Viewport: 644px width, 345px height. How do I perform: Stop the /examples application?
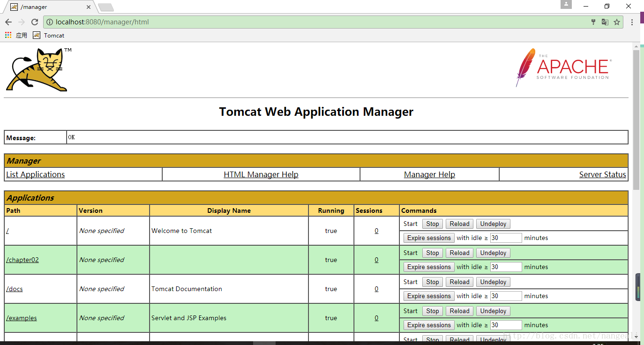pos(433,311)
